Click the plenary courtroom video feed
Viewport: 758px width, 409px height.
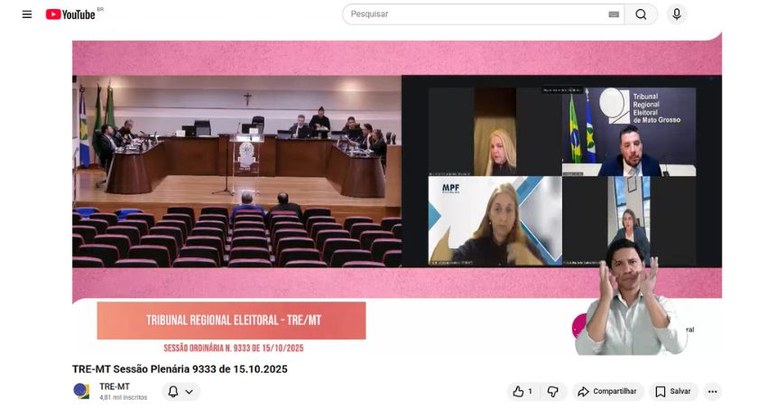[236, 170]
